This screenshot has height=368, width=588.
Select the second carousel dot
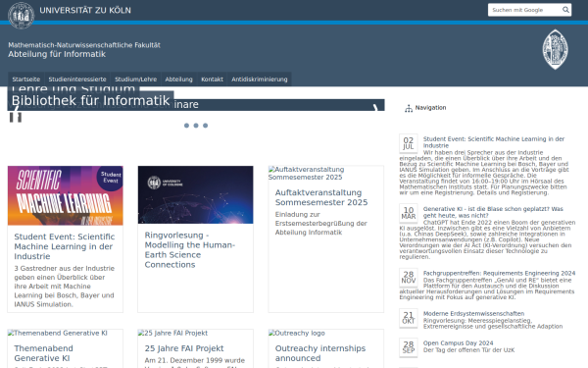(196, 126)
